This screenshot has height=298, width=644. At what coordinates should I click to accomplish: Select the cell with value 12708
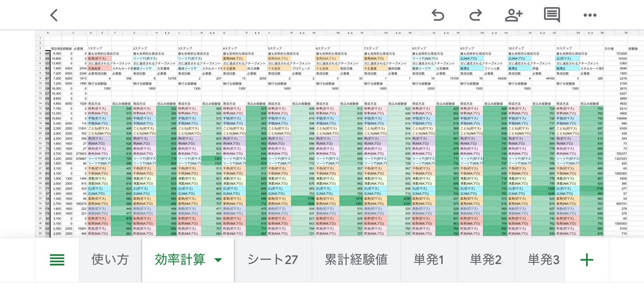click(167, 78)
